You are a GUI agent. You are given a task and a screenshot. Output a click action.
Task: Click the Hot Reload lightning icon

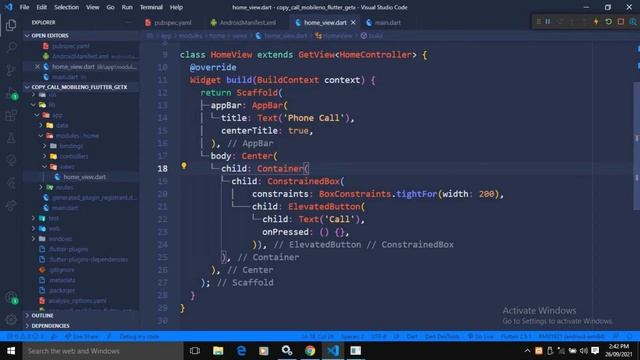click(x=596, y=22)
